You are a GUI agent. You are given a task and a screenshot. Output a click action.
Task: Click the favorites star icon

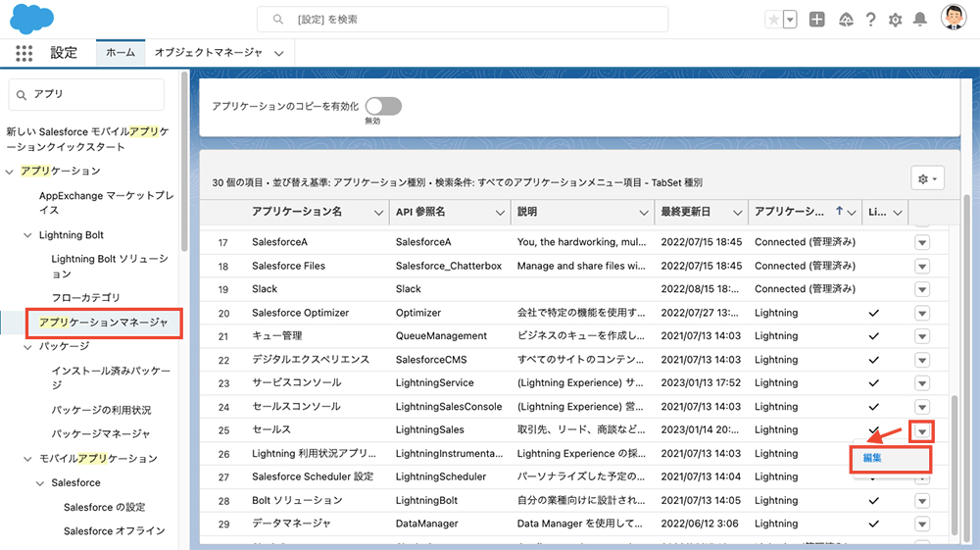coord(774,20)
